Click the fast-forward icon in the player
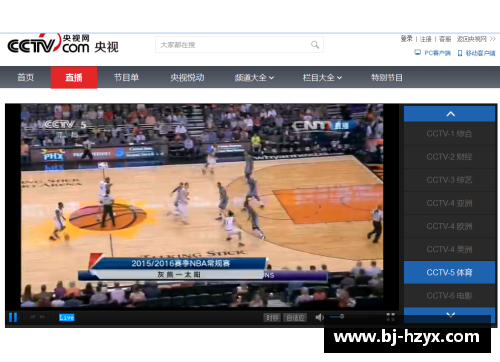Viewport: 500px width, 362px height. coord(42,317)
